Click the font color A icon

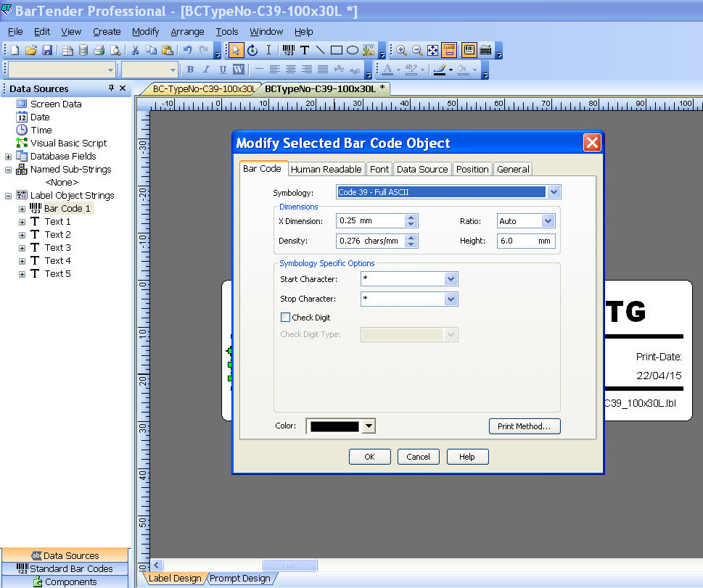tap(388, 70)
